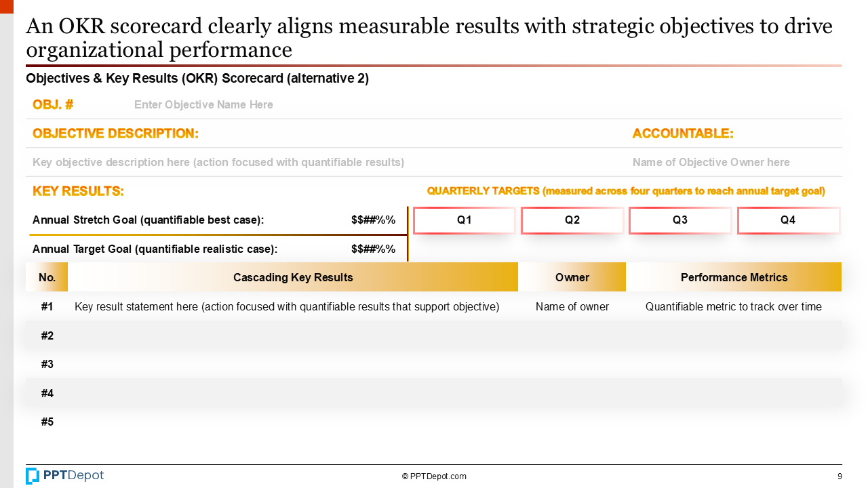The height and width of the screenshot is (488, 868).
Task: Click the 'Name of owner' cell
Action: [572, 306]
